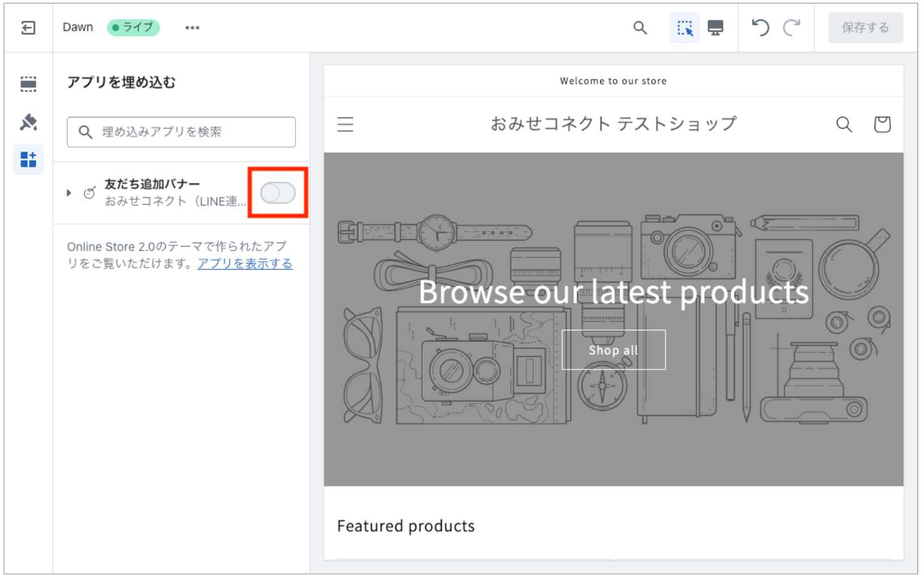This screenshot has height=580, width=924.
Task: Click the exit editor icon
Action: [28, 28]
